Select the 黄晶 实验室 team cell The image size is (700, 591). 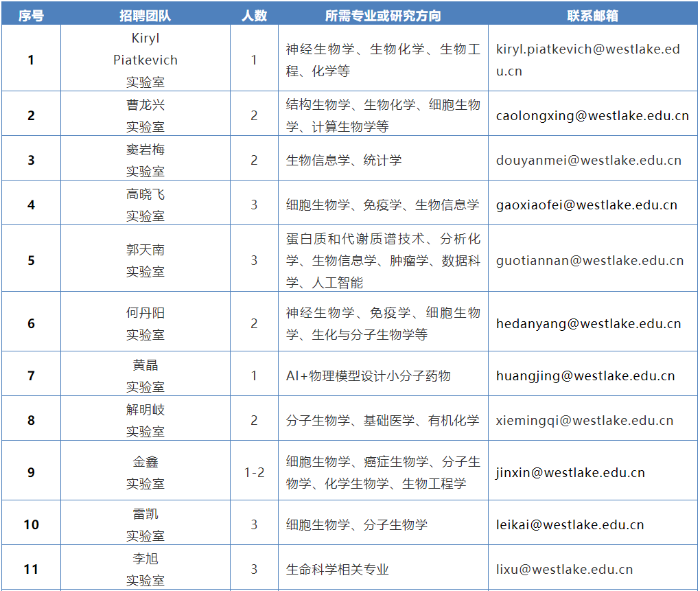tap(145, 373)
